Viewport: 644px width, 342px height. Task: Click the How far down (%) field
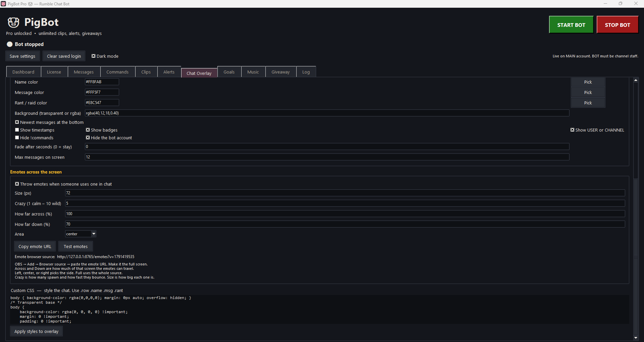(345, 224)
